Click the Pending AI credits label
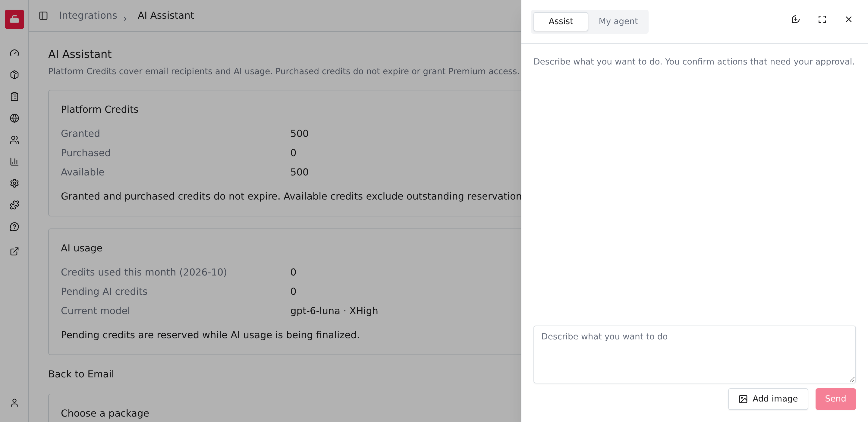 (104, 291)
